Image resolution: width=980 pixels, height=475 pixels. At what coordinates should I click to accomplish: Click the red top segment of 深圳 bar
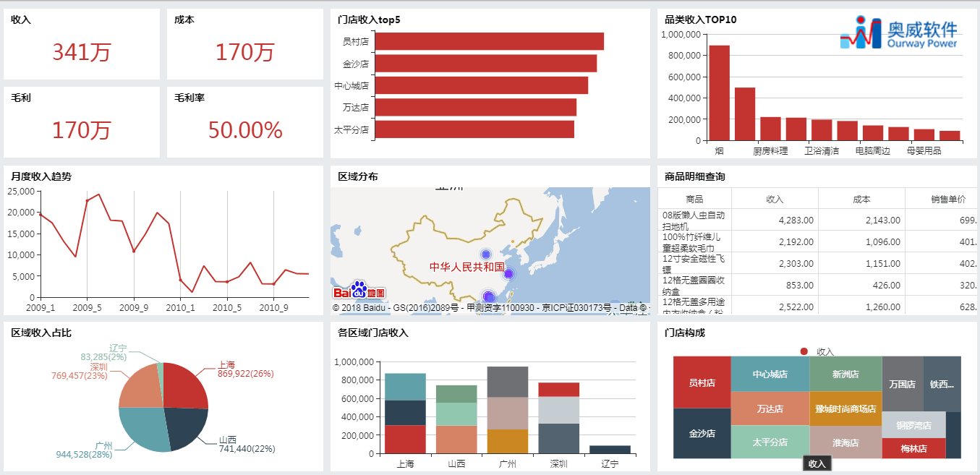point(559,390)
